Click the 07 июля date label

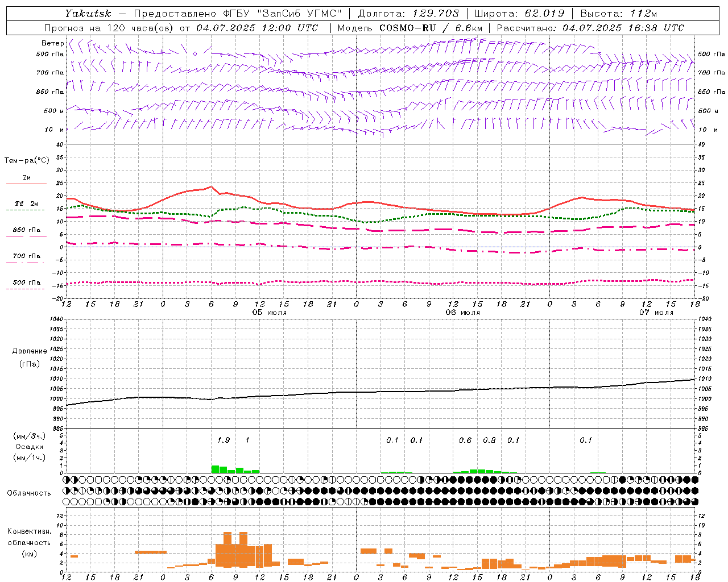pyautogui.click(x=656, y=313)
